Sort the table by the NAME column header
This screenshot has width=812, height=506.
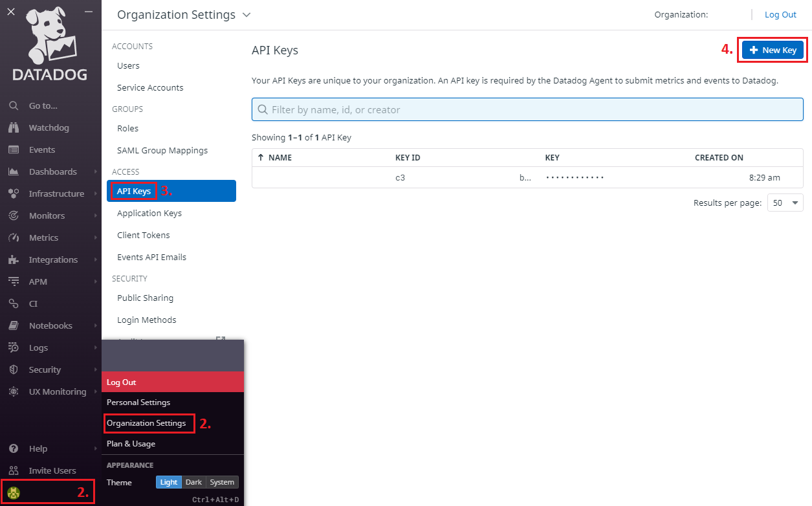[x=280, y=157]
